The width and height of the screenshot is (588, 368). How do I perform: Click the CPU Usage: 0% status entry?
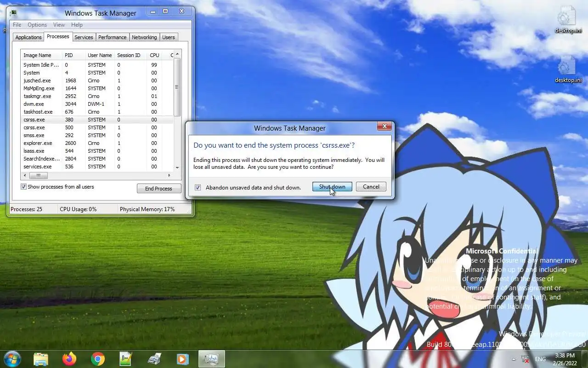click(x=78, y=209)
